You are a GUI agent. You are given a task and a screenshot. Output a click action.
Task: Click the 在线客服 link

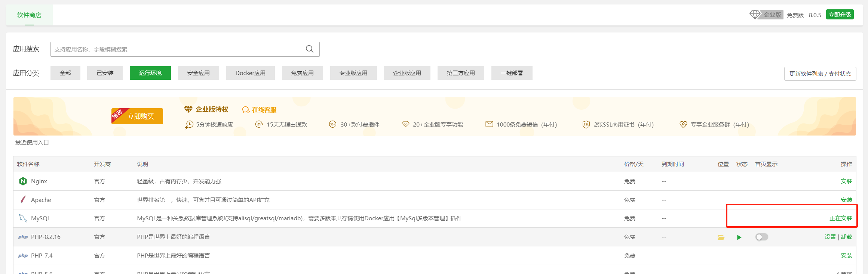264,110
